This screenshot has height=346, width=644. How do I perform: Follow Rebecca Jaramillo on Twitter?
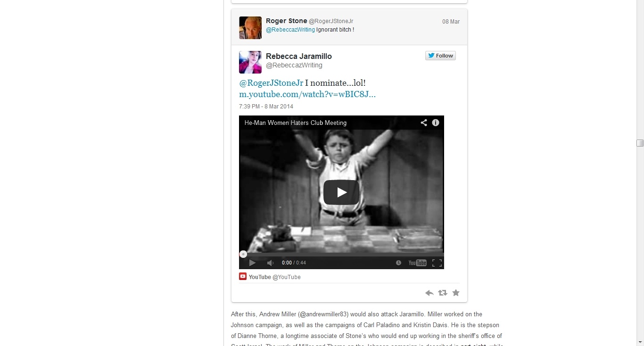click(440, 56)
